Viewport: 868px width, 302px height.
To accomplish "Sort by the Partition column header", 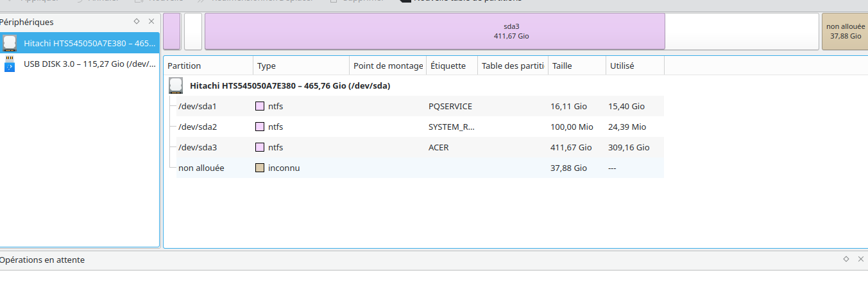I will (208, 66).
